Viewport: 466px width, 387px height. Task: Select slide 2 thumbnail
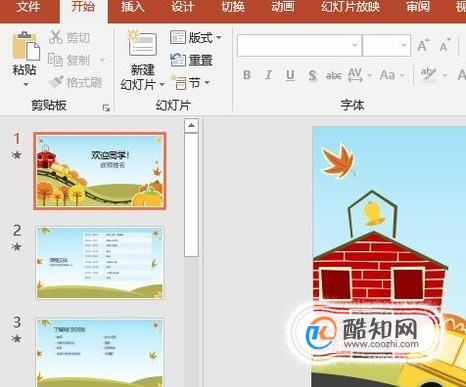tap(100, 263)
